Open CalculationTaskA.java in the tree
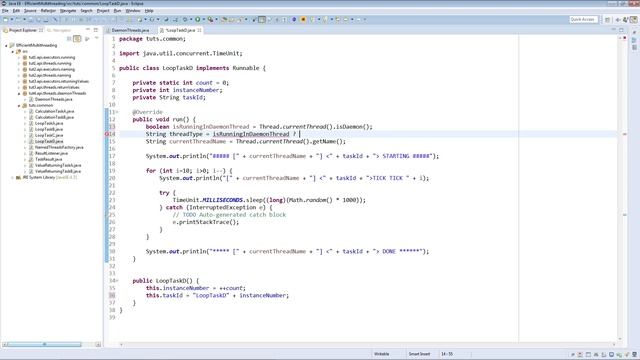This screenshot has width=640, height=360. coord(54,111)
